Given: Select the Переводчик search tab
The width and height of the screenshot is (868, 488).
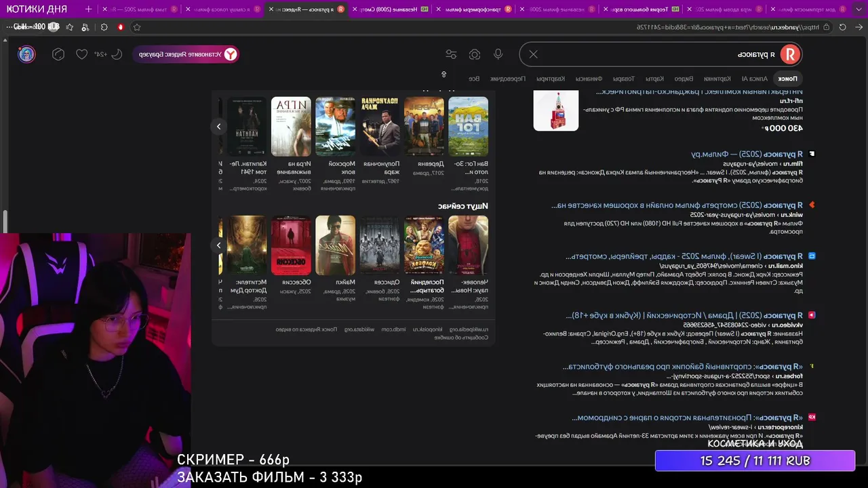Looking at the screenshot, I should coord(508,79).
